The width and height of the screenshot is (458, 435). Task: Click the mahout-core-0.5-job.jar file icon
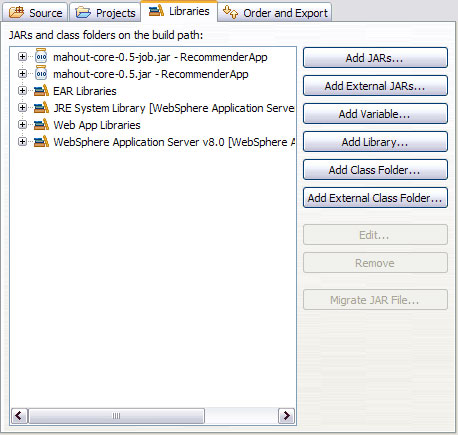(41, 56)
